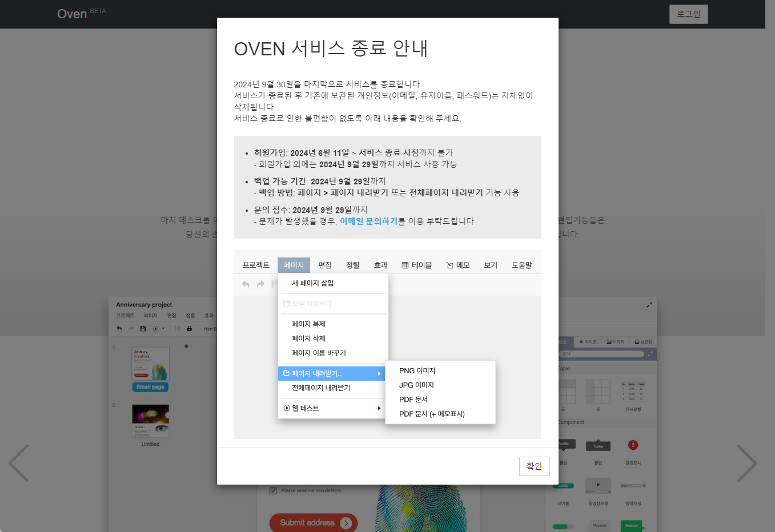775x532 pixels.
Task: Click redo icon in Anniversary project editor toolbar
Action: pos(131,329)
